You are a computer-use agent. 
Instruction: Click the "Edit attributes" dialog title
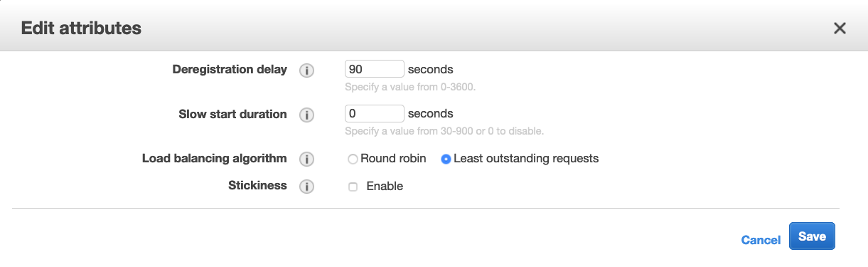coord(81,28)
